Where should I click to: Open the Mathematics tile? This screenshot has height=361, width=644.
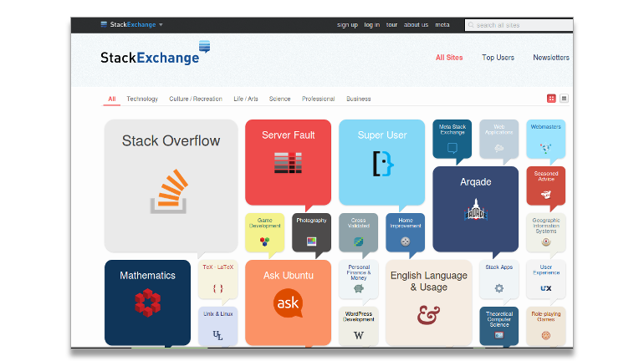(x=147, y=303)
